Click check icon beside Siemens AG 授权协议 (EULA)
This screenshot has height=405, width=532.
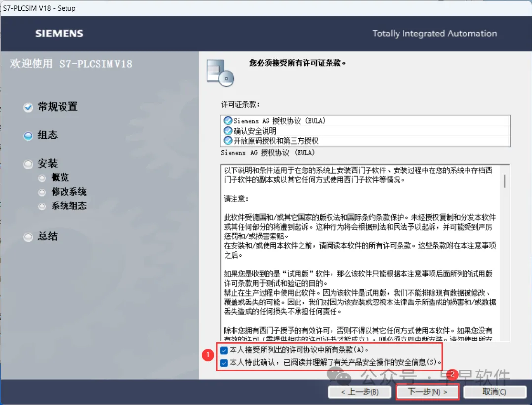(228, 121)
